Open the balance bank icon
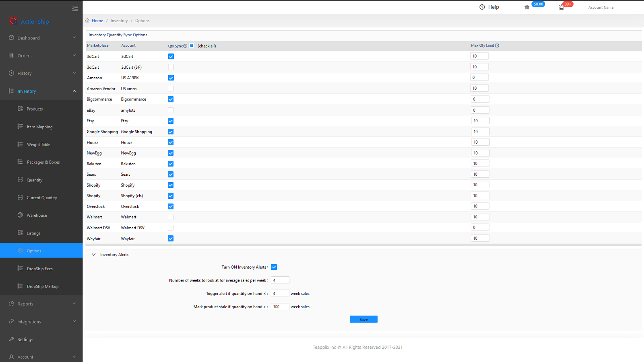This screenshot has height=362, width=644. (527, 7)
